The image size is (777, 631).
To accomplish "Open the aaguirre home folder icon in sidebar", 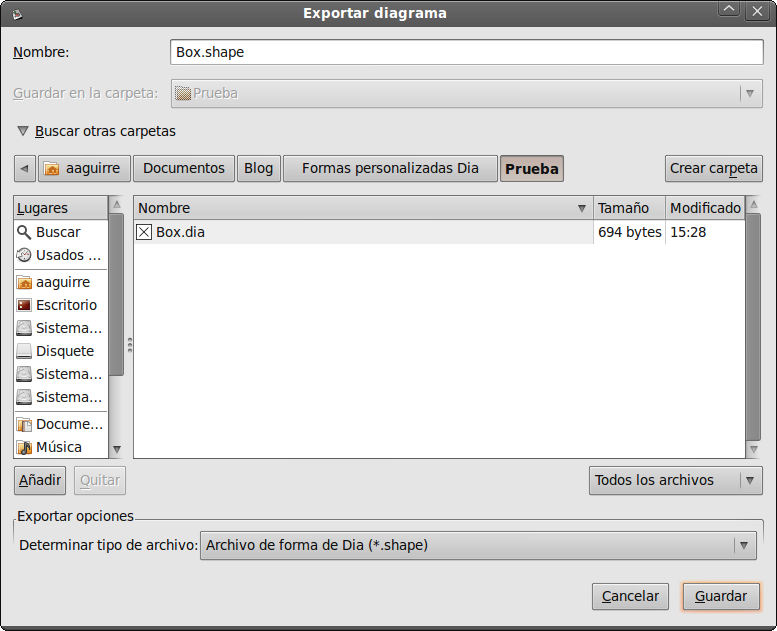I will coord(24,282).
